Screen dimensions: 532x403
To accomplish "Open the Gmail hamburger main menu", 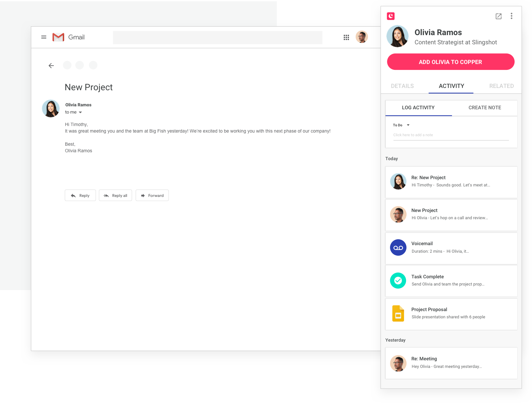I will [x=44, y=37].
